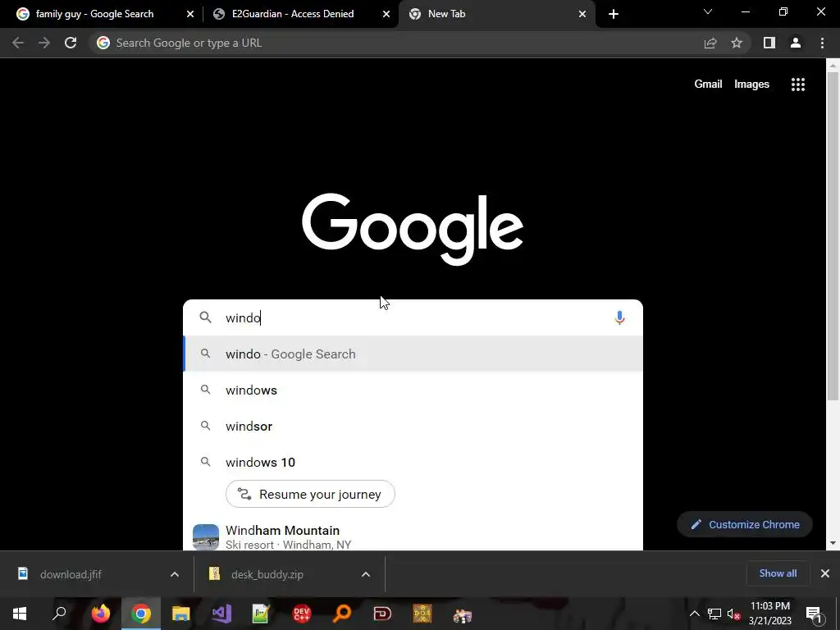Click Customize Chrome button
This screenshot has width=840, height=630.
coord(745,524)
